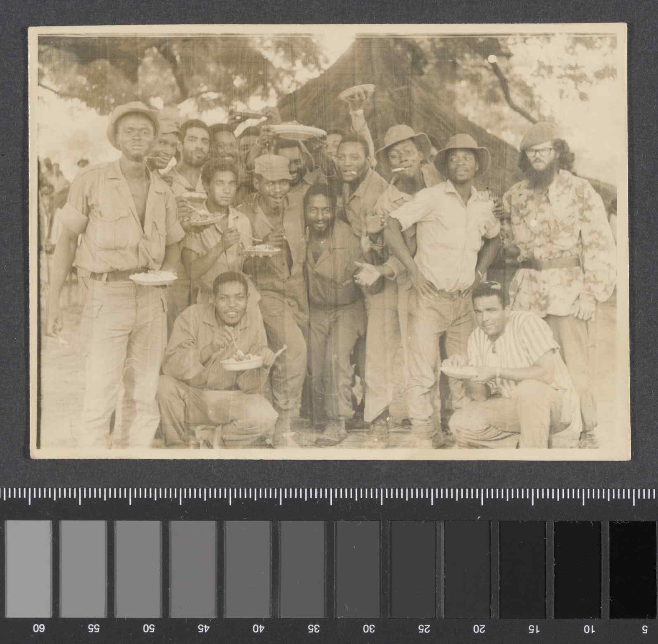Pick the gray swatch above label 20
Screen dimensions: 658x644
468,569
